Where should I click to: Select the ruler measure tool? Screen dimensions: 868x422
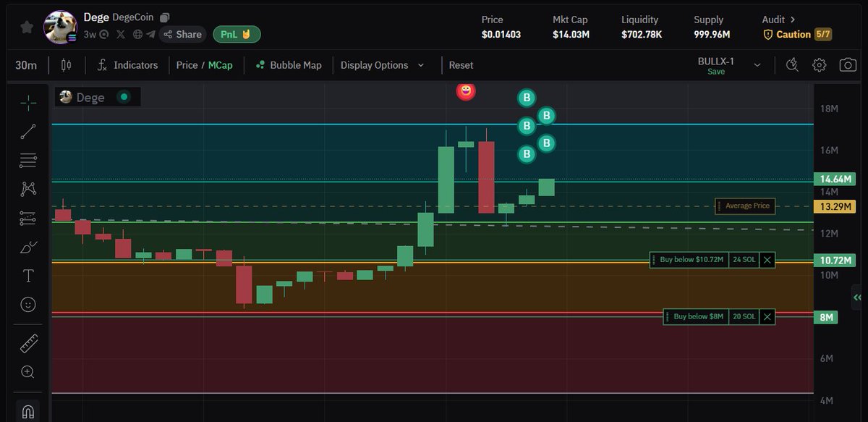coord(28,343)
